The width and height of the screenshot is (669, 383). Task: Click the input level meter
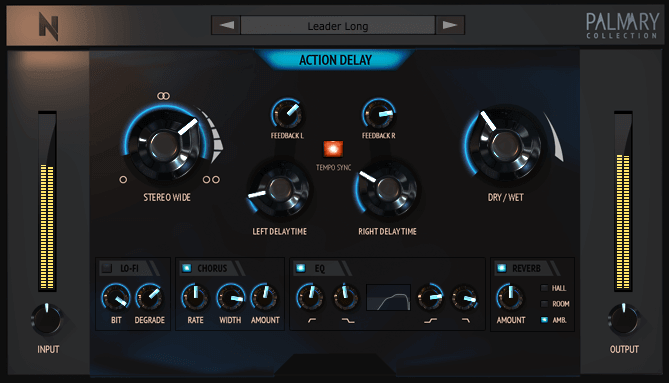47,201
